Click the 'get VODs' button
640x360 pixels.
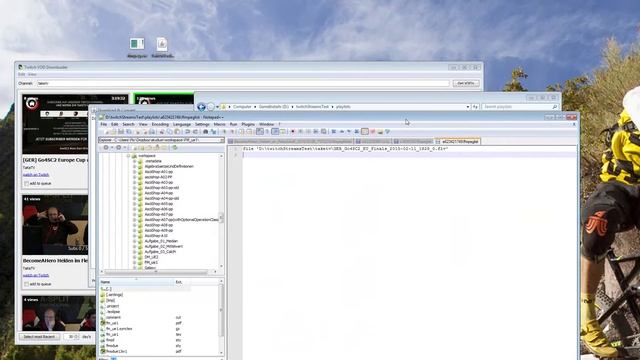tap(466, 83)
